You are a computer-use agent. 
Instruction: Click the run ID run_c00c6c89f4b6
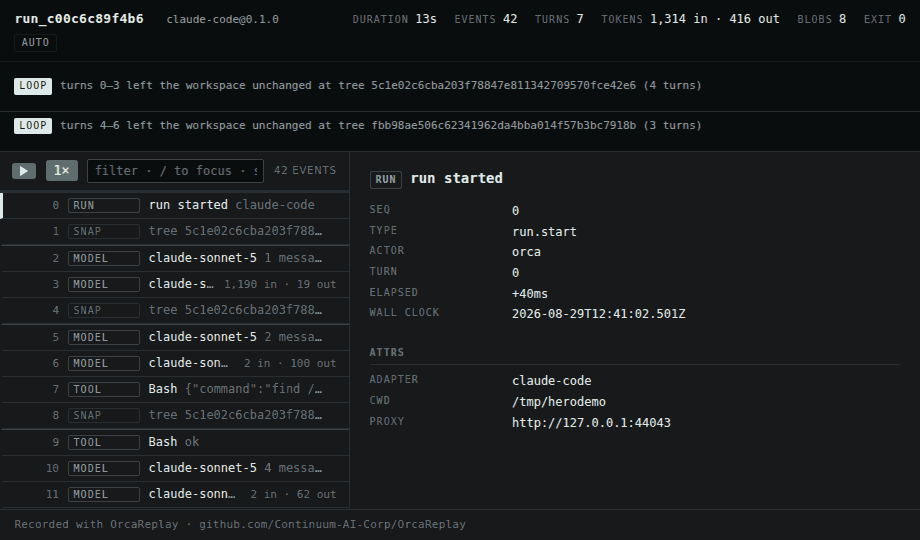(x=79, y=19)
